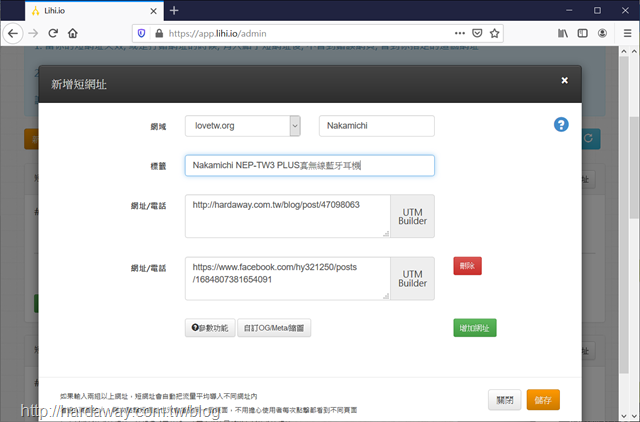Click the 標籤 title input field
The image size is (640, 422).
click(310, 165)
